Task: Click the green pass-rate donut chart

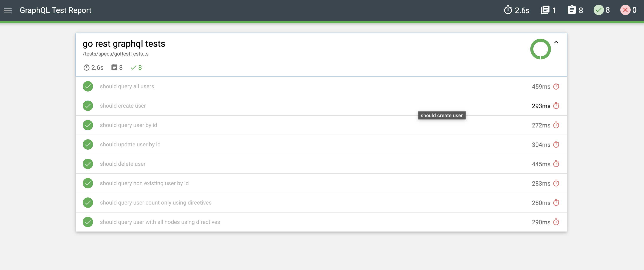Action: coord(540,49)
